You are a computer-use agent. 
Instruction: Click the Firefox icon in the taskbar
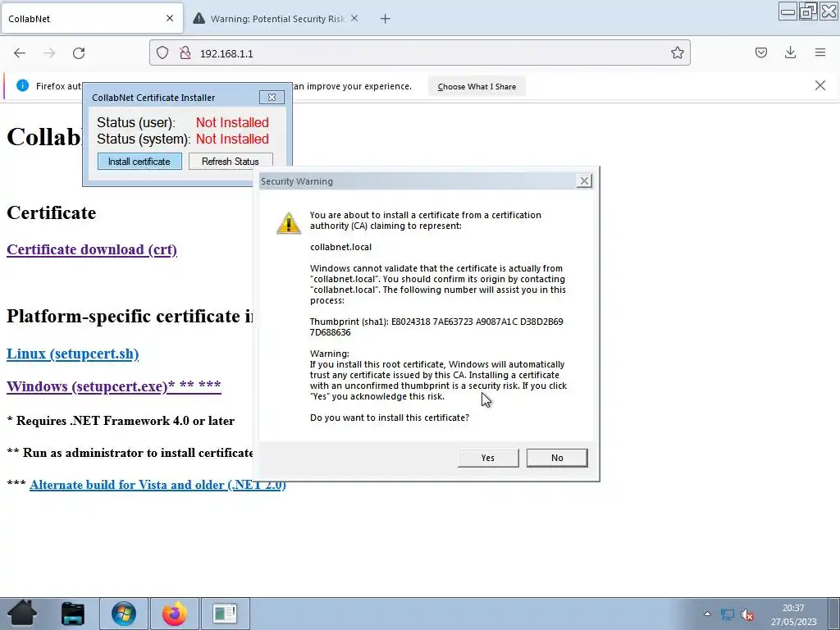tap(175, 614)
